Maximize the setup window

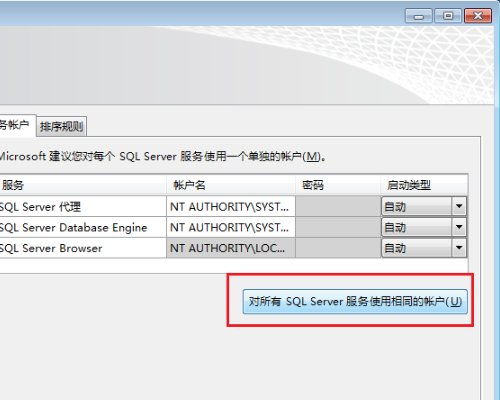(x=448, y=16)
